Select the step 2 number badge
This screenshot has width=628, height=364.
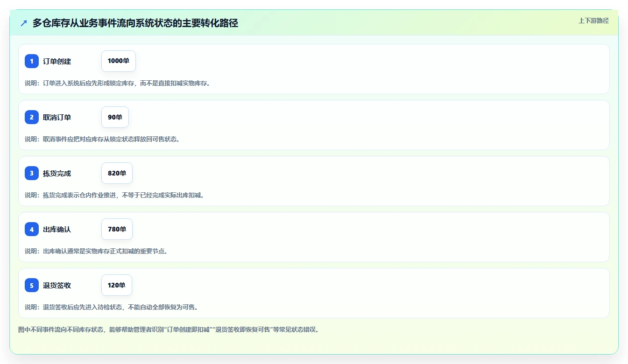(x=32, y=117)
